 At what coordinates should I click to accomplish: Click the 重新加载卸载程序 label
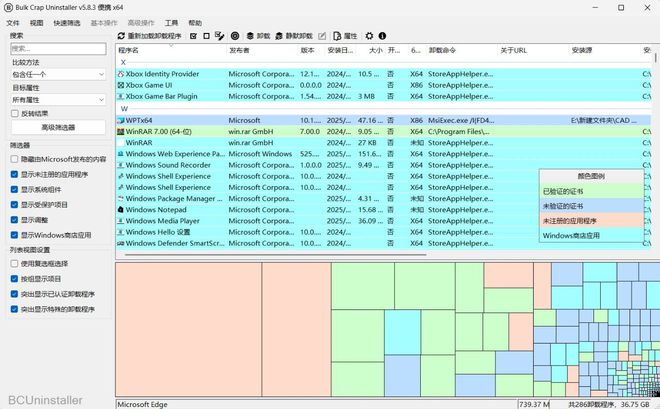154,36
